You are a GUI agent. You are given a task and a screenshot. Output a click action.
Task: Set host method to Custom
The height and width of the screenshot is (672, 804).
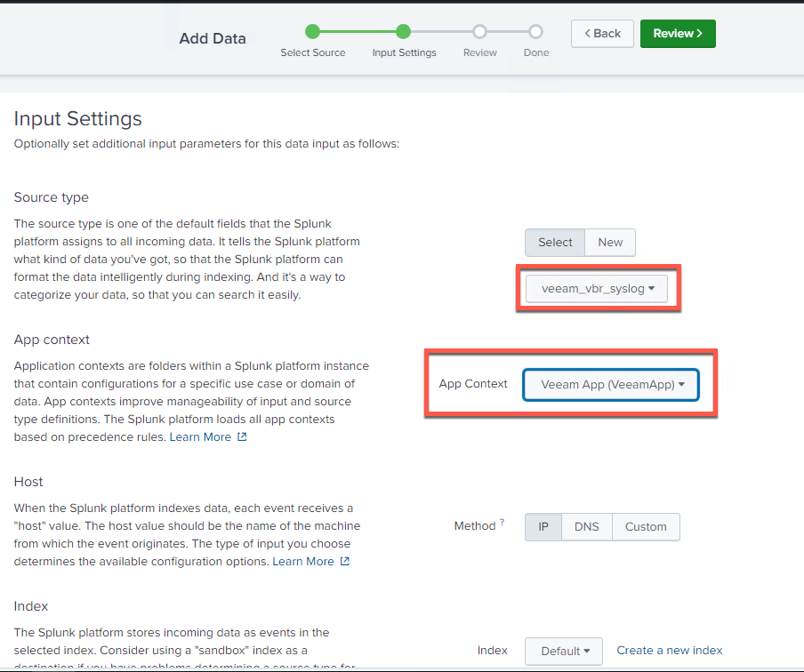[x=646, y=526]
